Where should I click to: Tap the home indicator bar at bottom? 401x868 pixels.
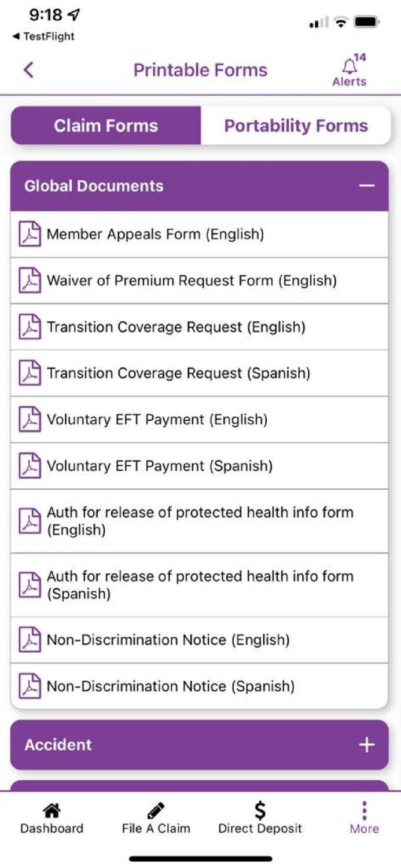pyautogui.click(x=200, y=858)
